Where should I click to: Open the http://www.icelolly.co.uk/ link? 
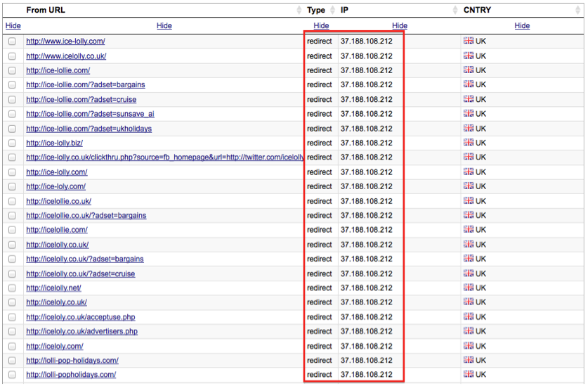66,56
